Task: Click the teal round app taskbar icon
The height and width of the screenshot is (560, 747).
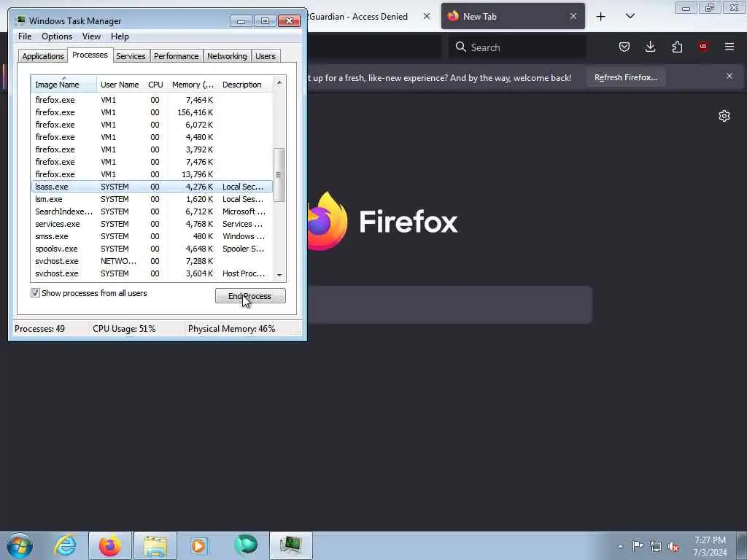Action: click(246, 545)
